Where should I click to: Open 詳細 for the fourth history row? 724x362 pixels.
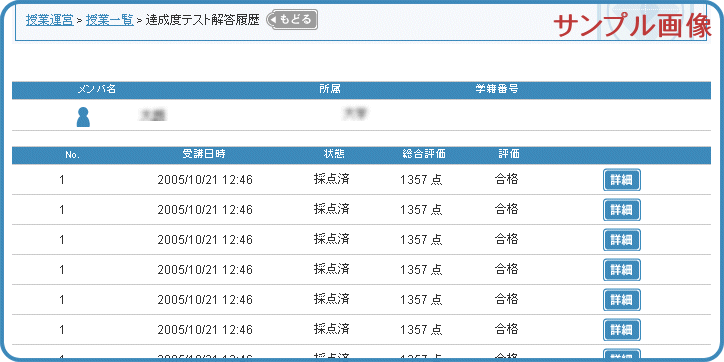[x=621, y=270]
